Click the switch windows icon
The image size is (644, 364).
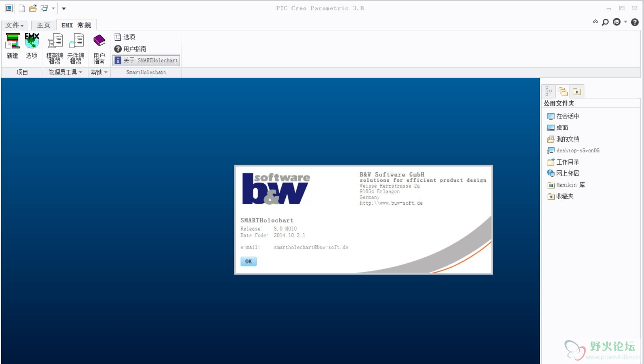pos(45,8)
